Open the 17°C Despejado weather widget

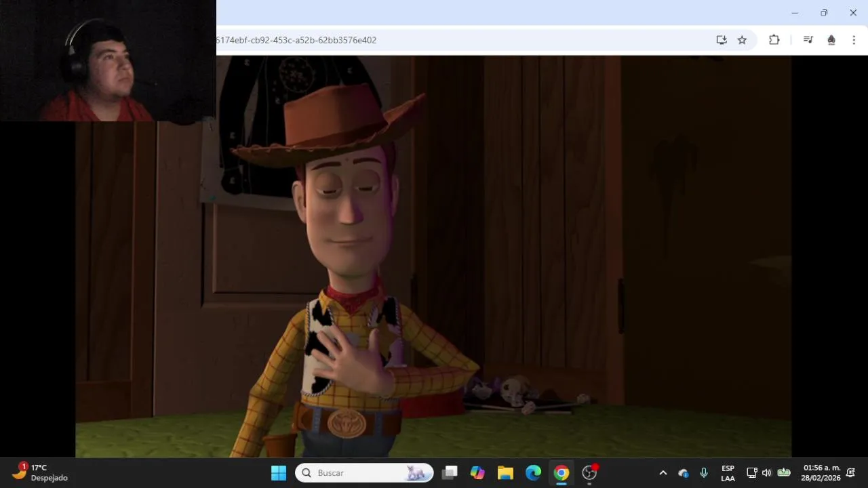[40, 472]
